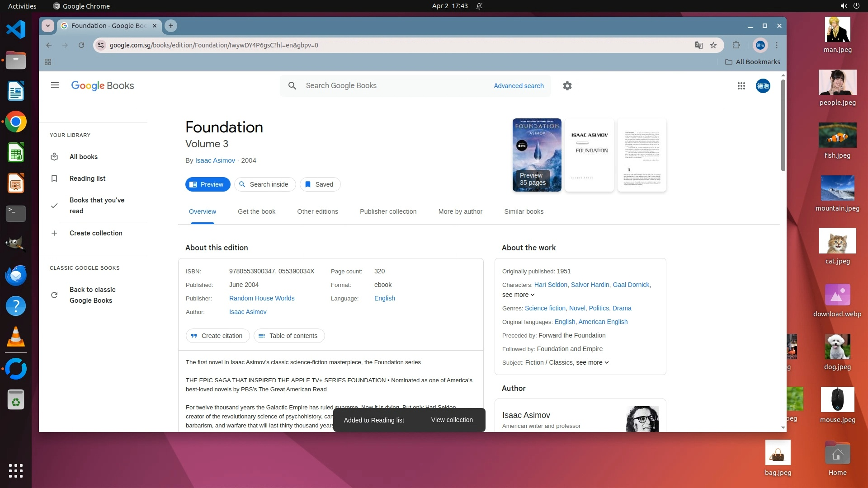The width and height of the screenshot is (868, 488).
Task: Click the page vertical scrollbar
Action: pos(783,126)
